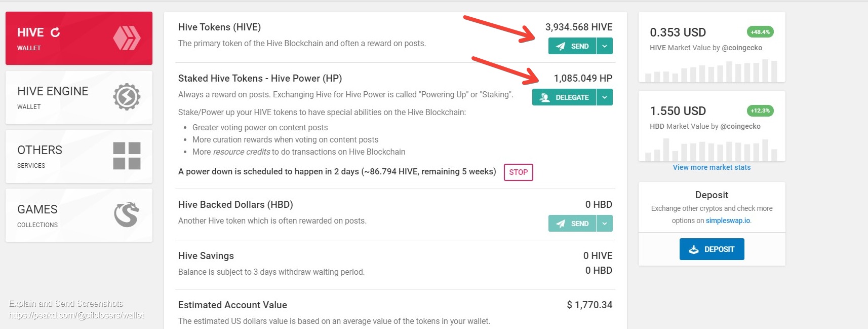Screen dimensions: 868x329
Task: Click the delegate person icon
Action: 544,97
